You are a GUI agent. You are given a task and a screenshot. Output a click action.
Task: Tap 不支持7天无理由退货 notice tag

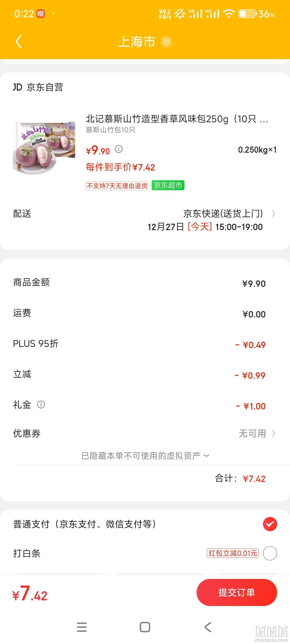click(117, 186)
